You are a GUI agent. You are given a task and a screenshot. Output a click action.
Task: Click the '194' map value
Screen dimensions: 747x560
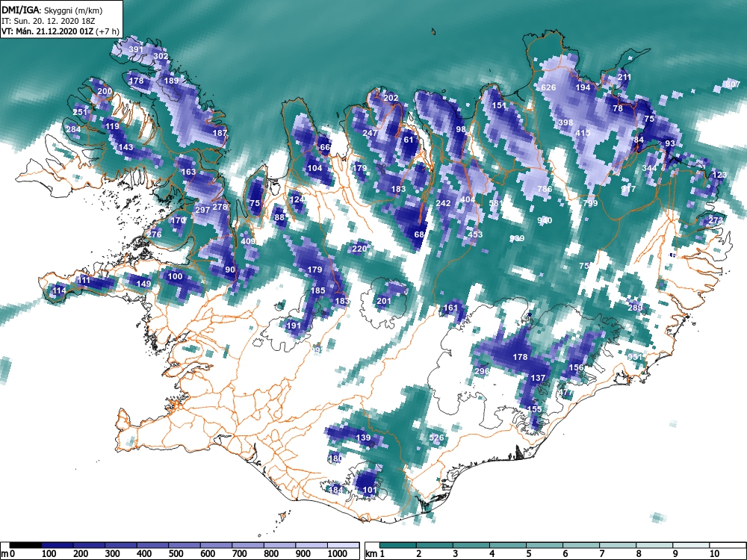point(583,87)
